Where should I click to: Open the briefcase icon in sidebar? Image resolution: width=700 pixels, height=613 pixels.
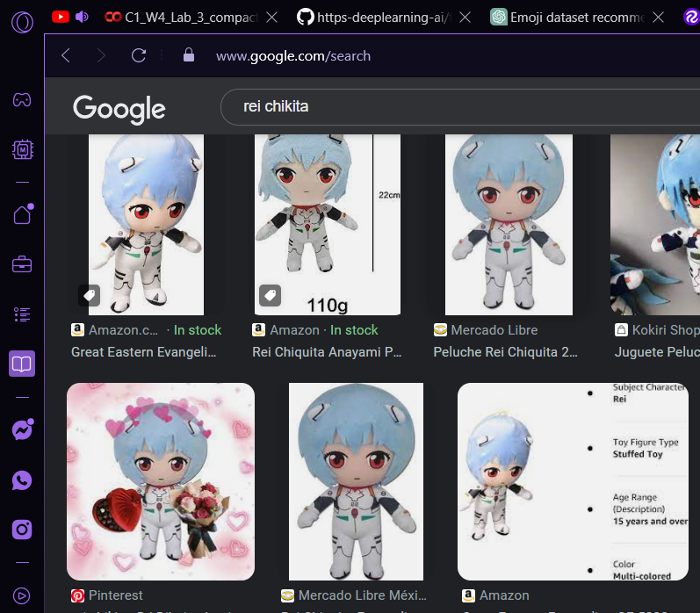pos(22,263)
